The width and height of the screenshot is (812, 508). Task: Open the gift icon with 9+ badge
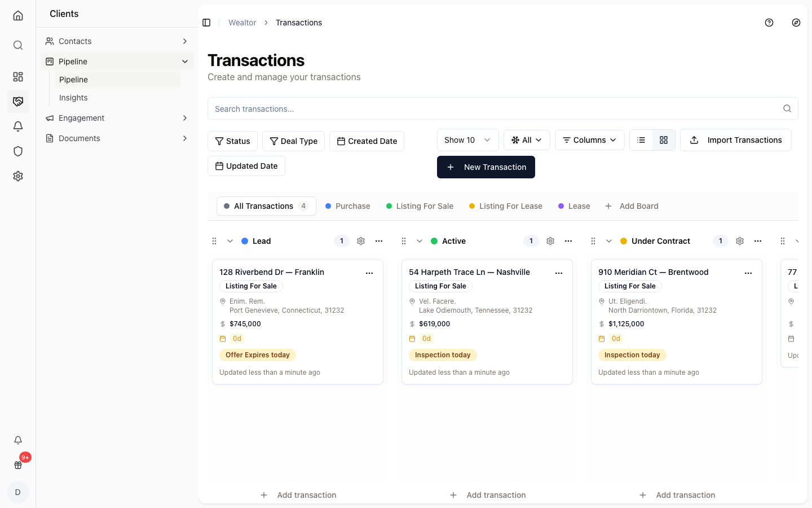(18, 465)
